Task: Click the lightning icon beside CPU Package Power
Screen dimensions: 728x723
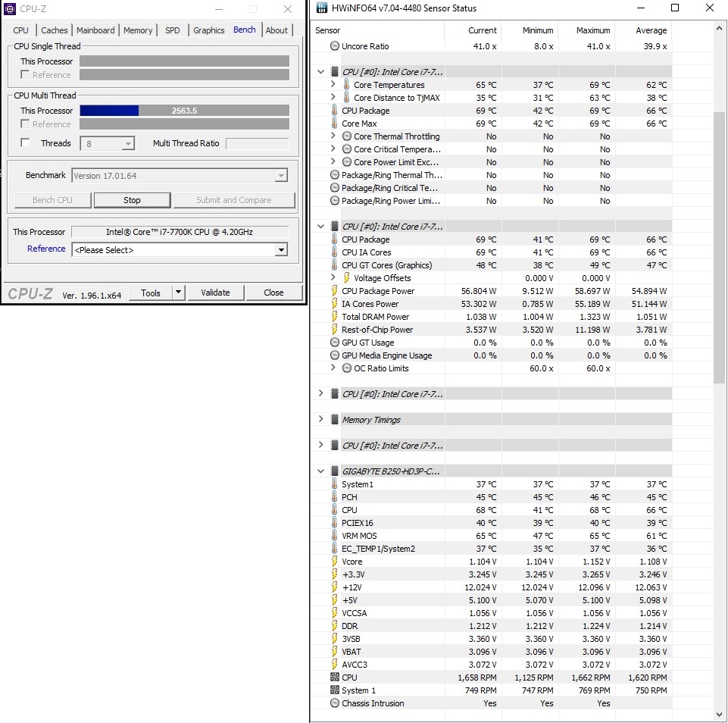Action: point(334,291)
